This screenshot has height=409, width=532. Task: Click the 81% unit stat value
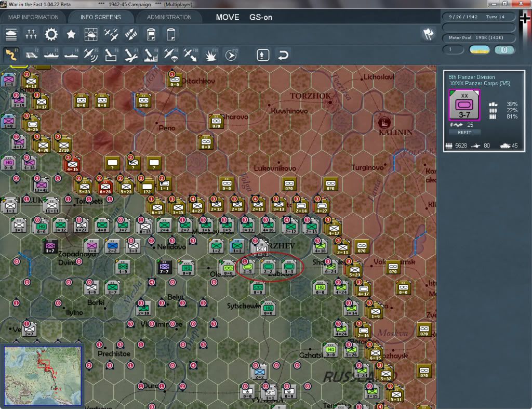click(512, 116)
